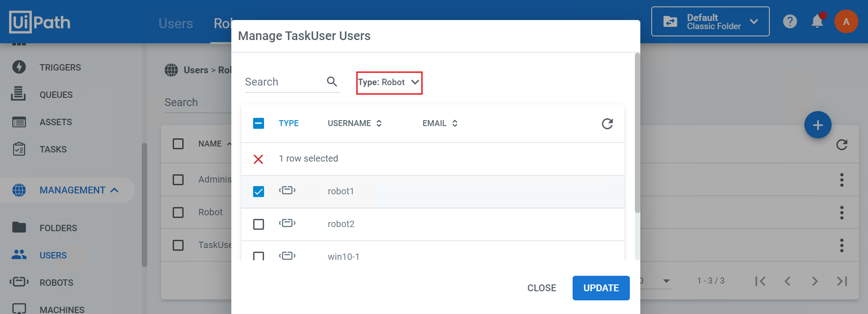
Task: Open the items-per-page dropdown arrow
Action: [666, 281]
